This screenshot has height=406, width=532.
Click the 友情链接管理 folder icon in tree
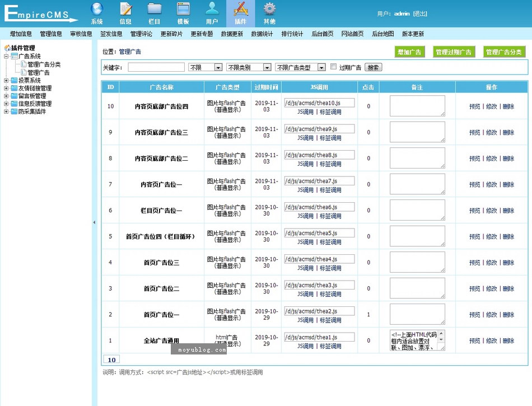pyautogui.click(x=14, y=88)
